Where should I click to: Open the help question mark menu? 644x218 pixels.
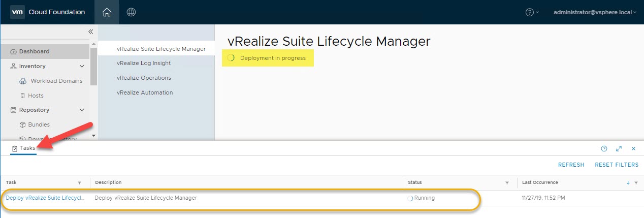531,12
